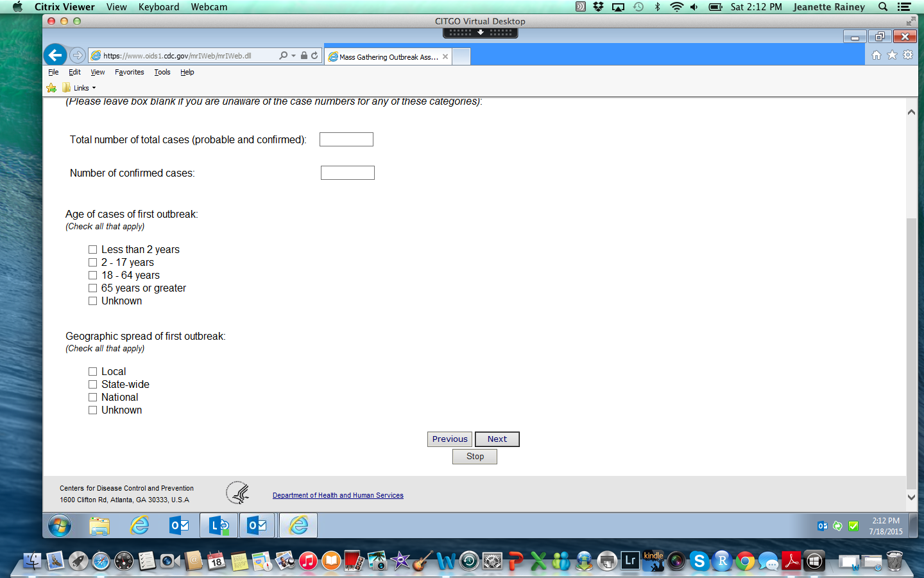Open the IE Edit menu
This screenshot has width=924, height=578.
74,72
